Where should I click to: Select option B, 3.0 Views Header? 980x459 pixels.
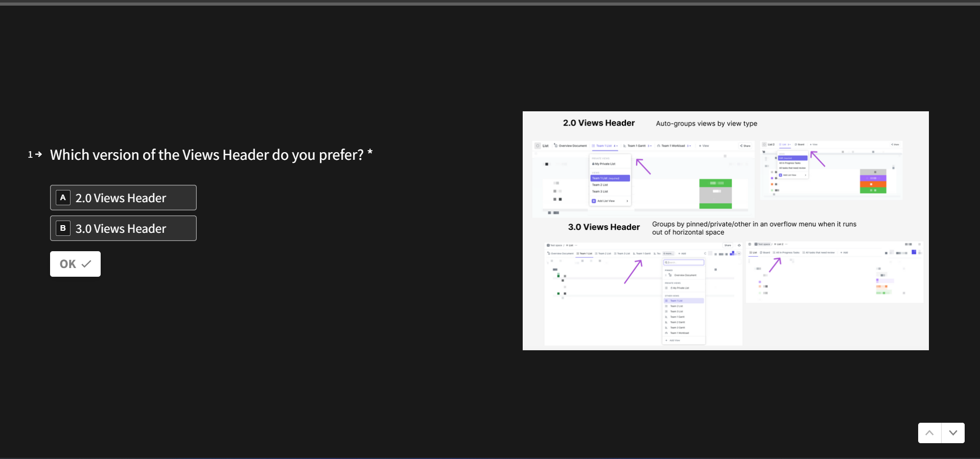click(123, 228)
